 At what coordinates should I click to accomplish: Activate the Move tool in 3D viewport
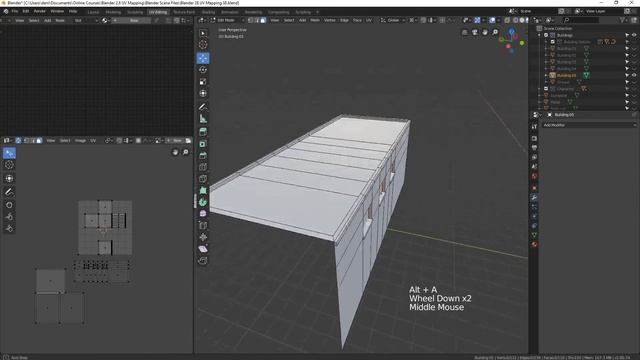(x=203, y=58)
